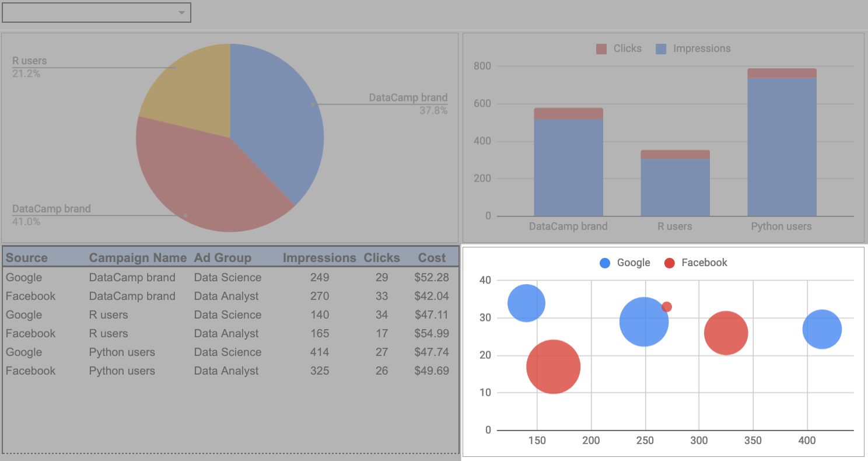The height and width of the screenshot is (461, 868).
Task: Select the cost cell $54.99
Action: point(432,333)
